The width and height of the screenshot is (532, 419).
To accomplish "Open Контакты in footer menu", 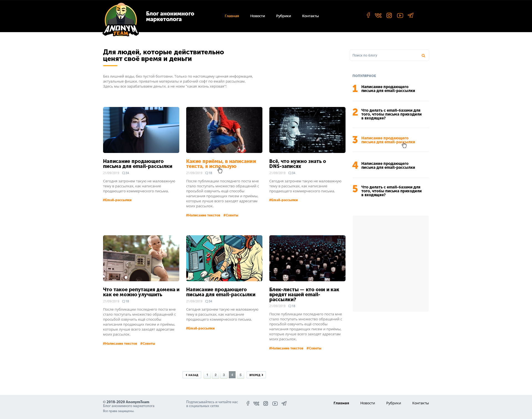I will (x=420, y=403).
